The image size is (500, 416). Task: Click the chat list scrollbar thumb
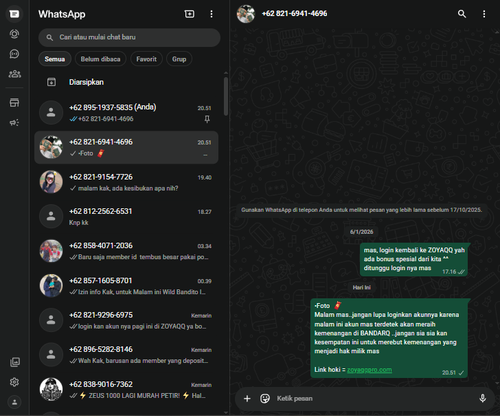tap(226, 96)
